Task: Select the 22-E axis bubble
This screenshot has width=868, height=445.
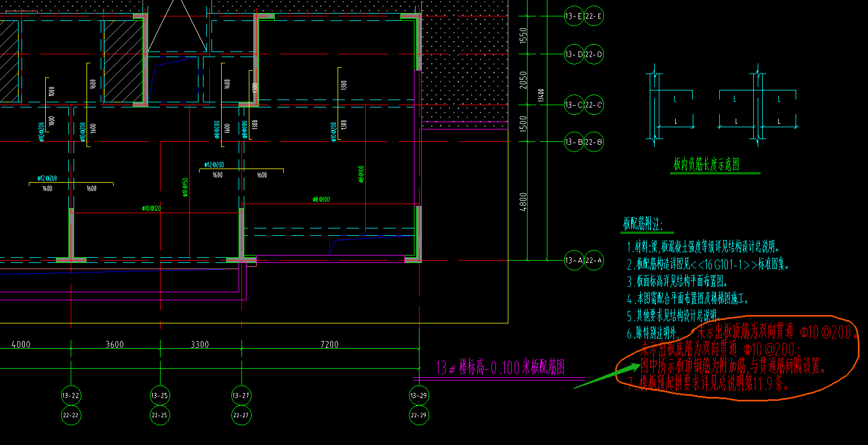Action: (x=594, y=16)
